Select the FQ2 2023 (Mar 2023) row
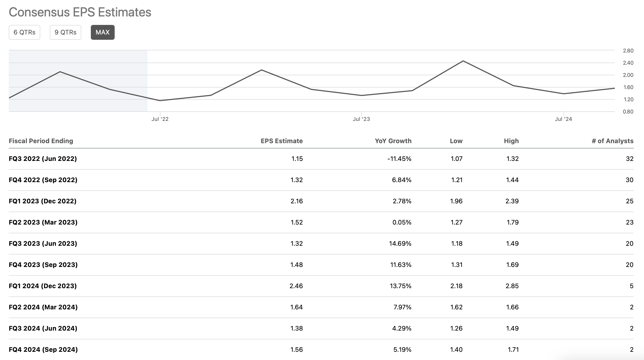 [43, 222]
